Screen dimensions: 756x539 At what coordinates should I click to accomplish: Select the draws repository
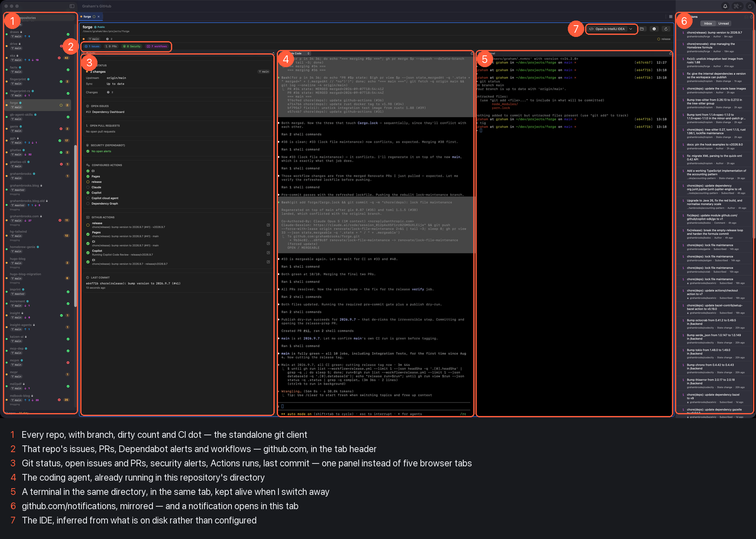(x=38, y=34)
